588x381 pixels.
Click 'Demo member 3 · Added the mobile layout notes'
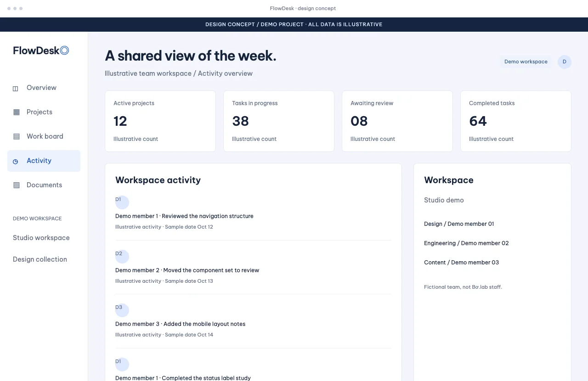[x=180, y=324]
